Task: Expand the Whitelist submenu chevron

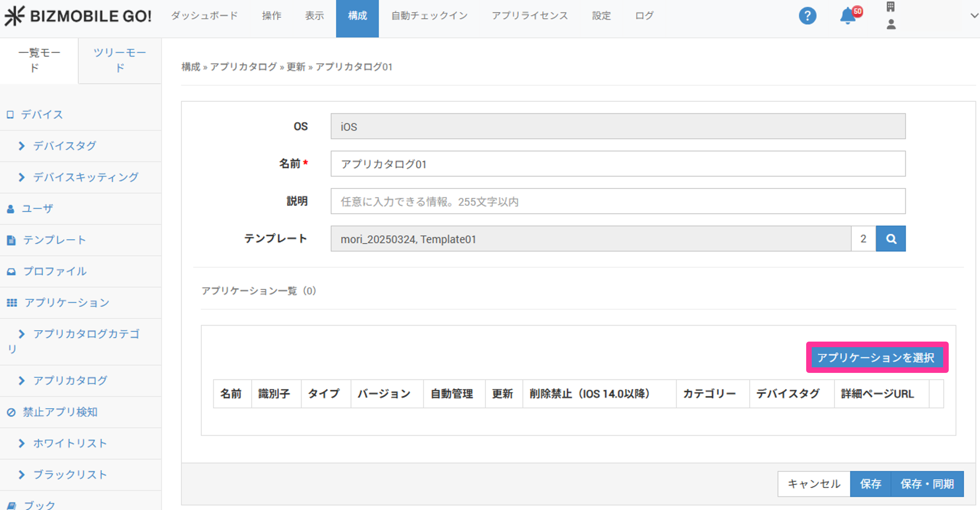Action: tap(22, 443)
